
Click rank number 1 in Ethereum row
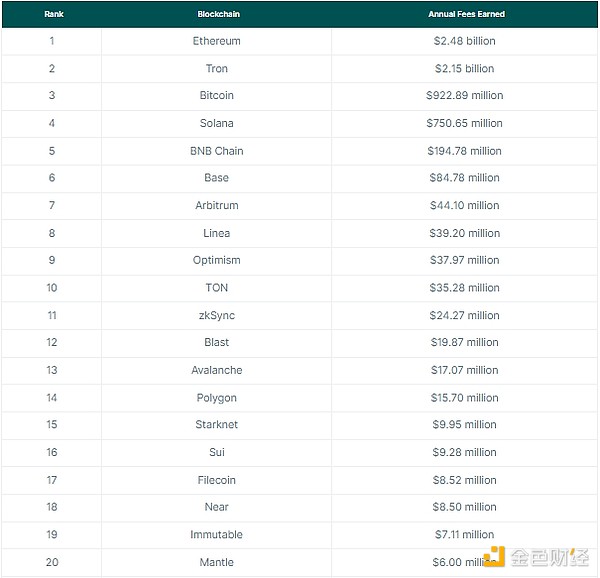(x=52, y=41)
